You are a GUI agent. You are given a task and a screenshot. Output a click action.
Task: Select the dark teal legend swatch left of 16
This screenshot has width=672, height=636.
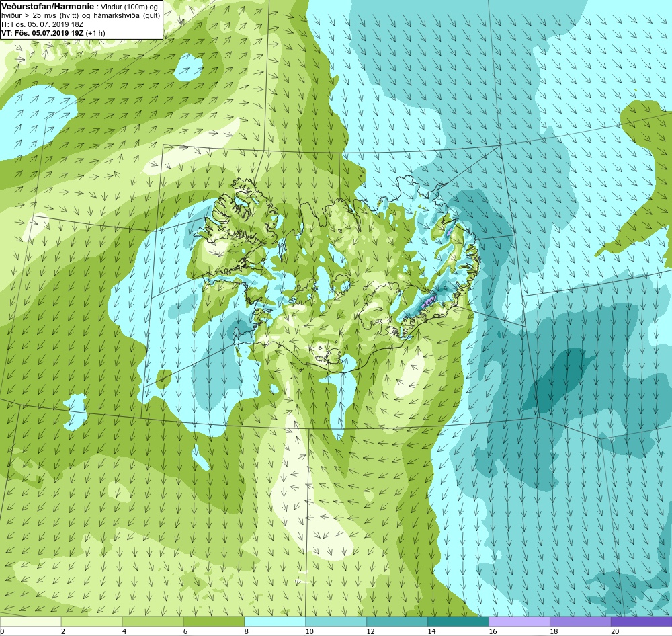coord(458,621)
